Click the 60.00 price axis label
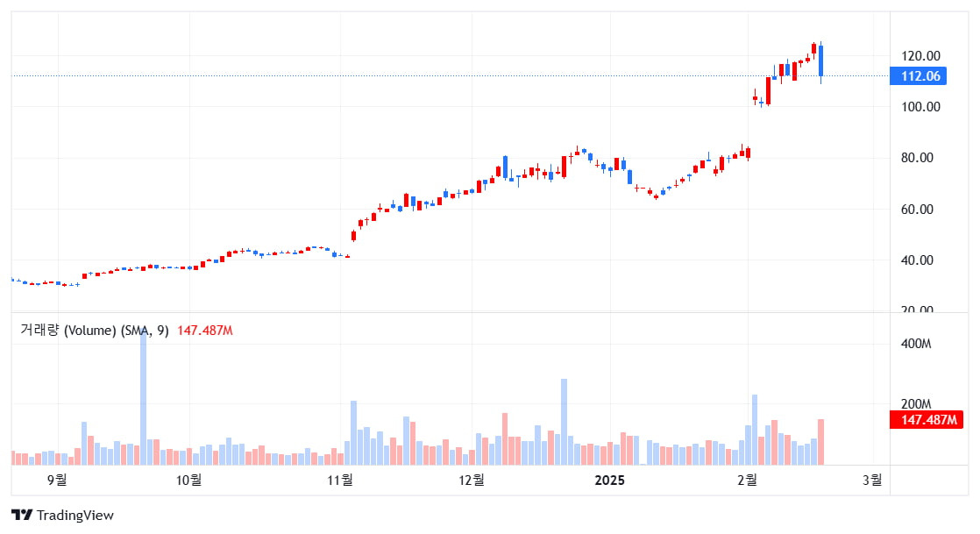 point(917,210)
